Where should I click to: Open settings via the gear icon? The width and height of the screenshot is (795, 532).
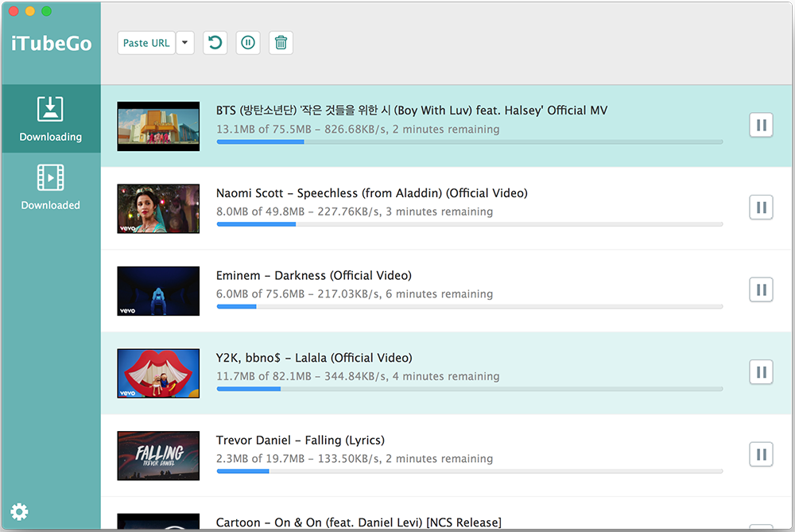[19, 511]
